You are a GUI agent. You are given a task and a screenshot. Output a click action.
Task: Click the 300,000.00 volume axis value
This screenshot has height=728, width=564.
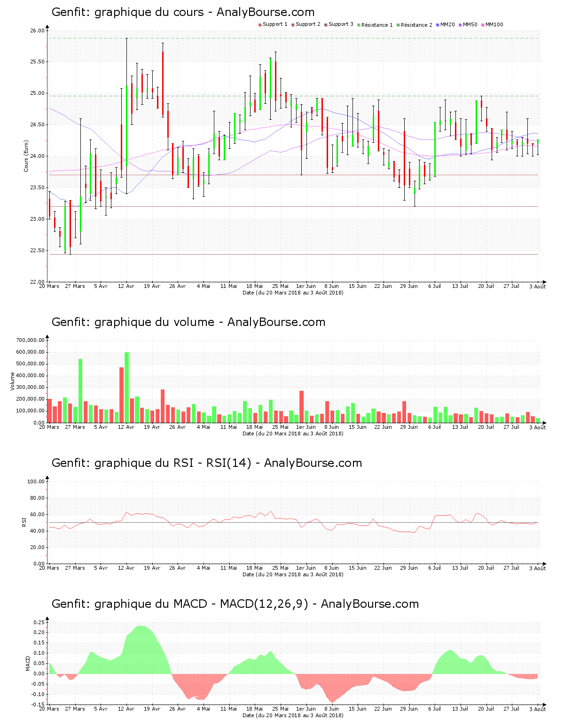[x=31, y=387]
